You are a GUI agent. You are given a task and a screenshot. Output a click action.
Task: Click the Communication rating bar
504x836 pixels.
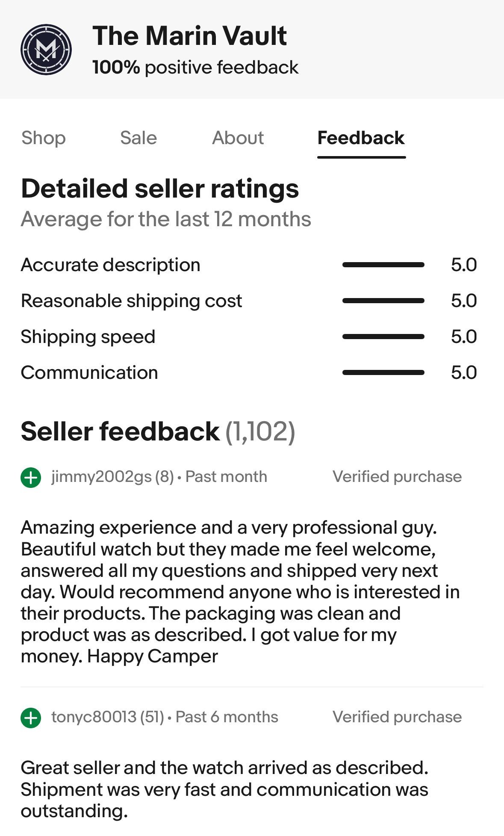click(383, 373)
